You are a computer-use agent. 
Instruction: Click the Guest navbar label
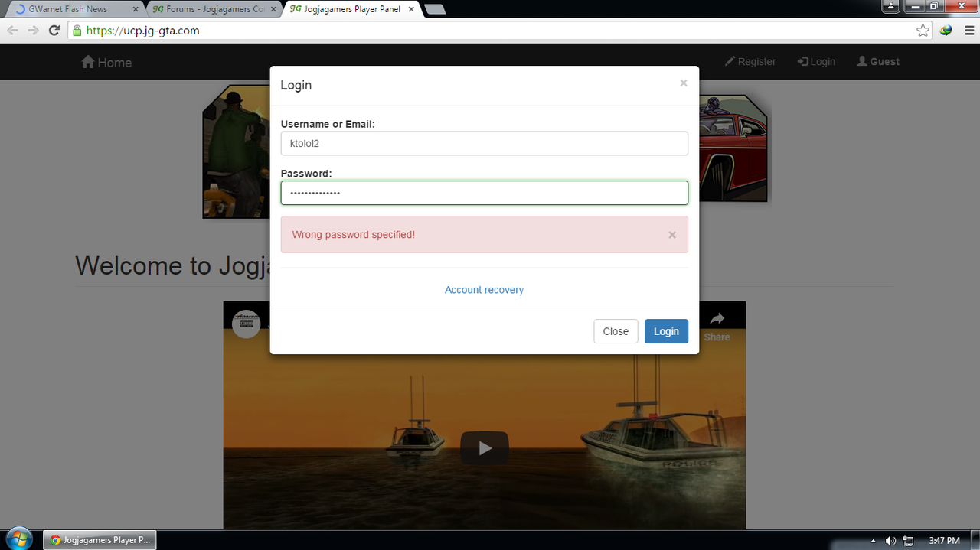click(878, 61)
